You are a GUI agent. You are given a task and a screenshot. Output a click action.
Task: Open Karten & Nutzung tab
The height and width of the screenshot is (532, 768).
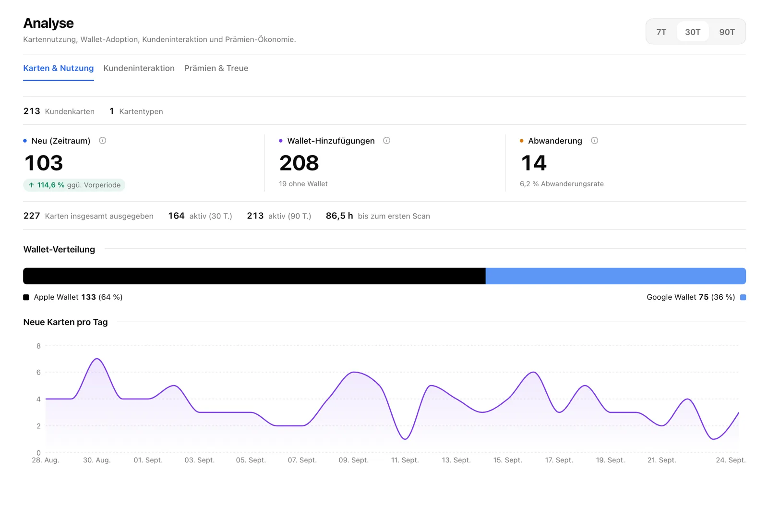click(x=59, y=68)
